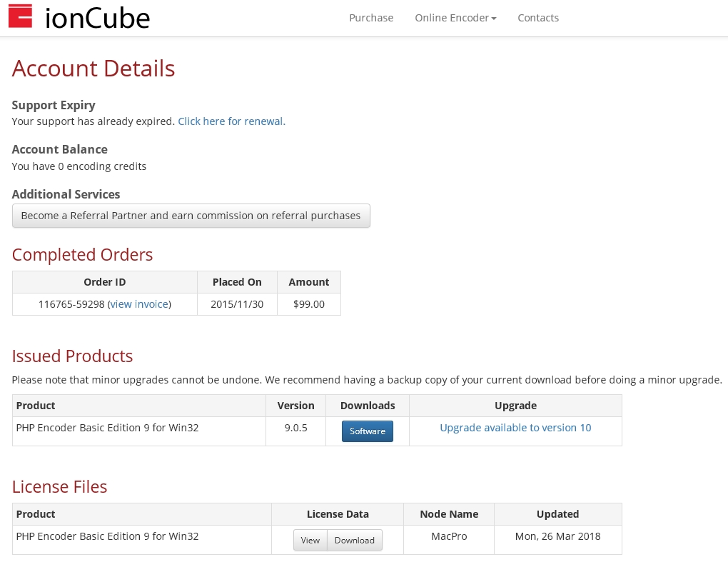
Task: Click the ionCube brand name text
Action: tap(98, 18)
